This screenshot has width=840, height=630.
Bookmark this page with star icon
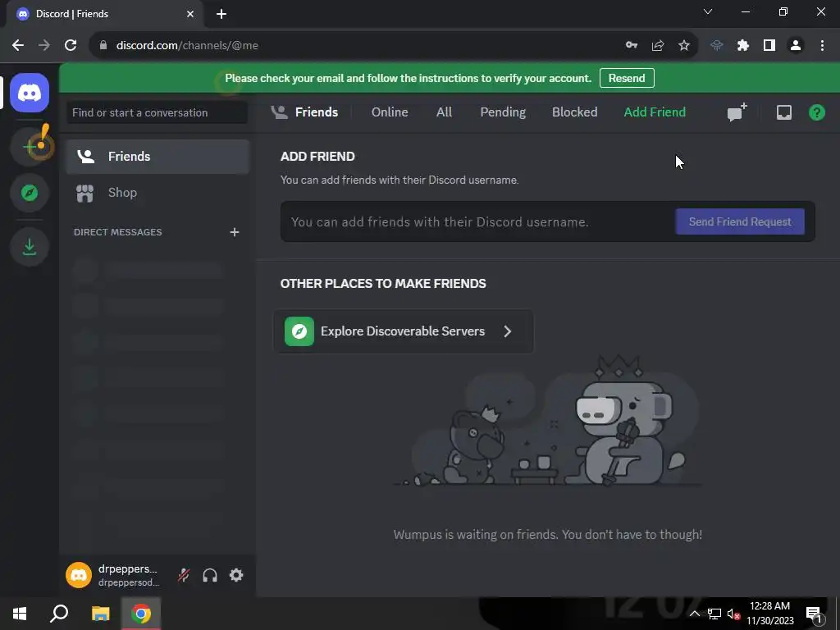(x=684, y=46)
